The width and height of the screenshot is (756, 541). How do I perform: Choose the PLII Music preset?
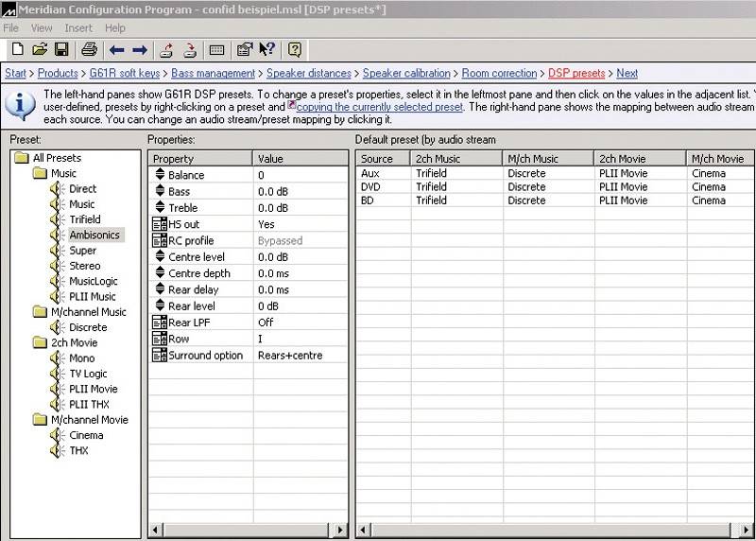click(x=93, y=296)
